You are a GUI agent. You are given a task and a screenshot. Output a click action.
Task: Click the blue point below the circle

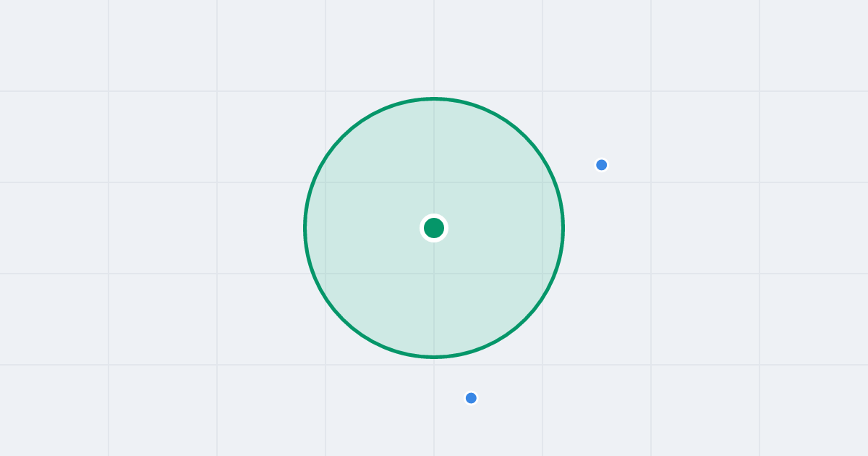[471, 398]
